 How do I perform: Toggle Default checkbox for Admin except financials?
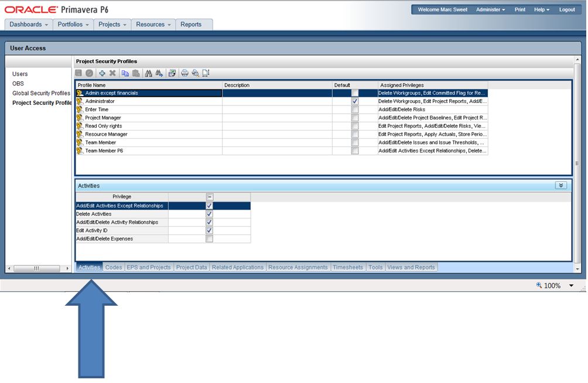(x=355, y=93)
